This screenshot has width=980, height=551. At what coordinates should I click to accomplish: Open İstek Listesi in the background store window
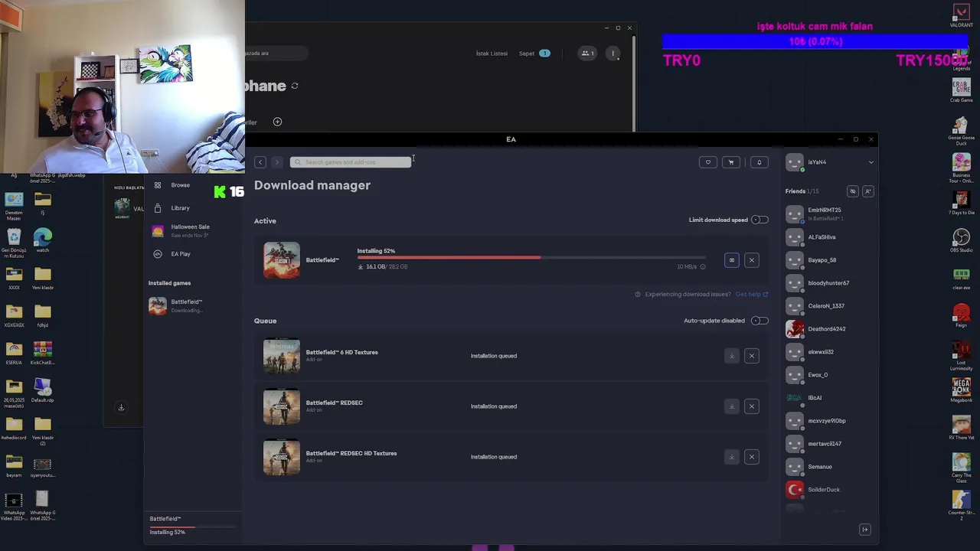[x=492, y=54]
